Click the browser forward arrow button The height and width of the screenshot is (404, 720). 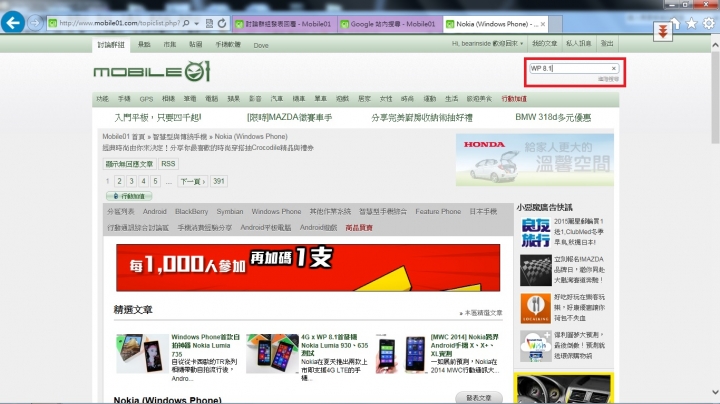pyautogui.click(x=35, y=23)
